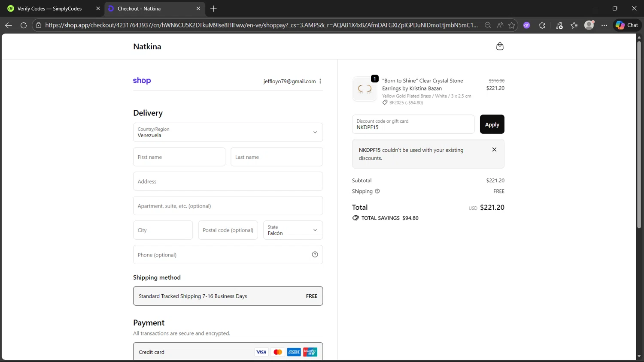Open the Copilot Chat button
This screenshot has width=644, height=362.
[x=627, y=25]
